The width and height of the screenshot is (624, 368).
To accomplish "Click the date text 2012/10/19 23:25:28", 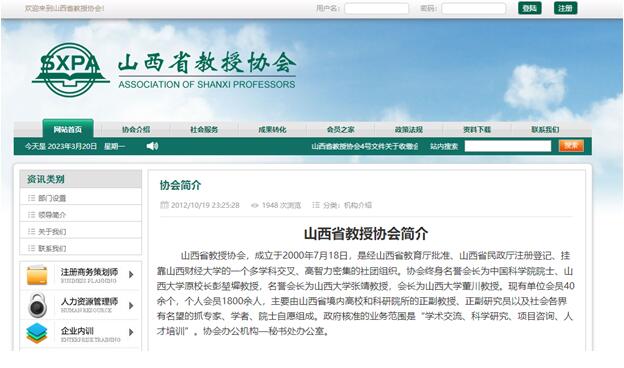I will tap(205, 205).
